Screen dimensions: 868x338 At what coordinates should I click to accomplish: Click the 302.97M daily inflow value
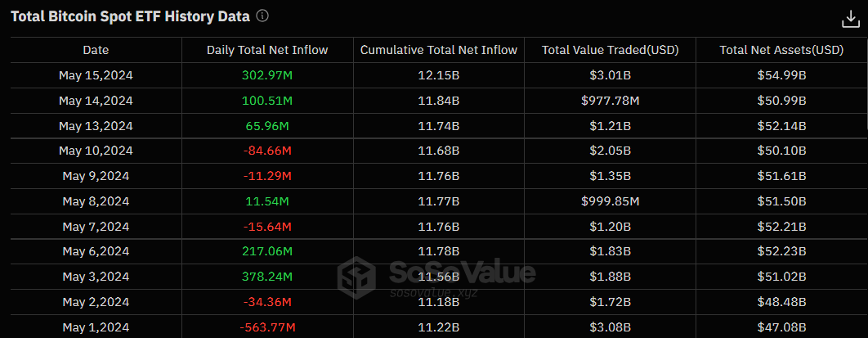click(267, 75)
